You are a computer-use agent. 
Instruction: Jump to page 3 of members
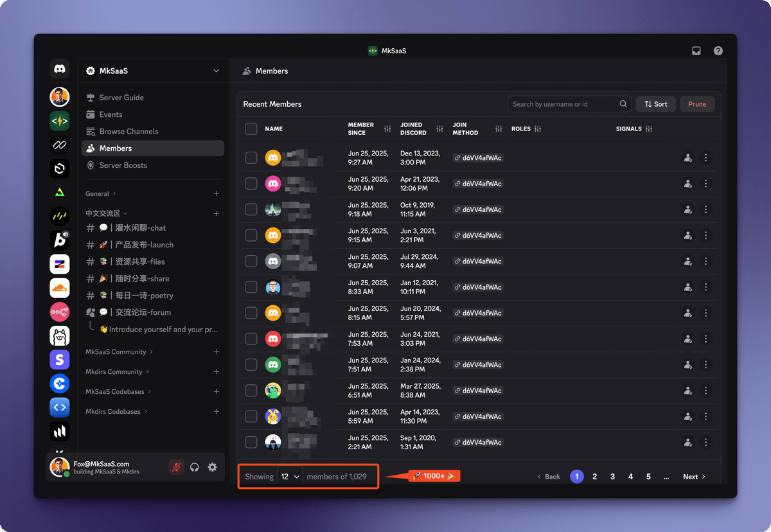pos(613,477)
